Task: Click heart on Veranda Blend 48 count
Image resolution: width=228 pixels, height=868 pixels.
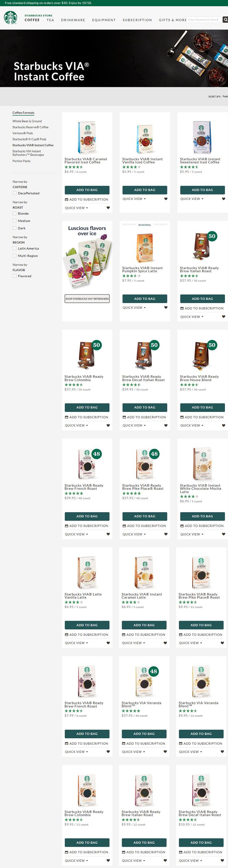Action: point(165,752)
